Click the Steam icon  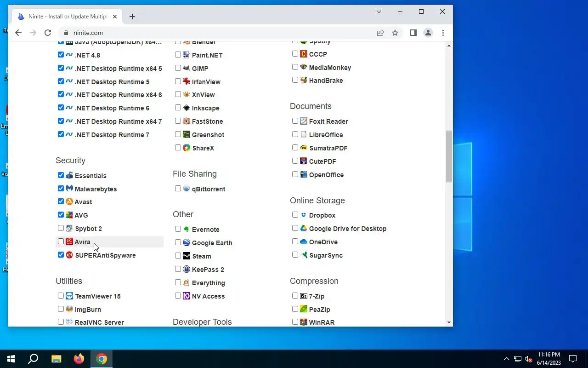(x=187, y=256)
